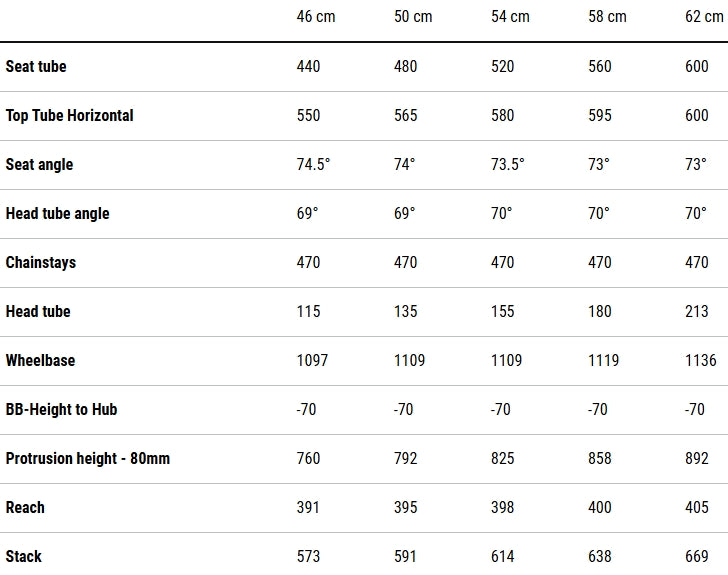Viewport: 728px width, 575px height.
Task: Click the 213 head tube value
Action: (x=697, y=311)
